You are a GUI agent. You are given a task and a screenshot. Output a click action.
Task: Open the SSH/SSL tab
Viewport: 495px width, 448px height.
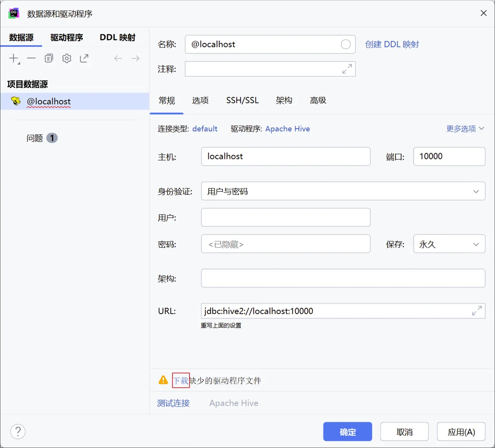pos(242,101)
